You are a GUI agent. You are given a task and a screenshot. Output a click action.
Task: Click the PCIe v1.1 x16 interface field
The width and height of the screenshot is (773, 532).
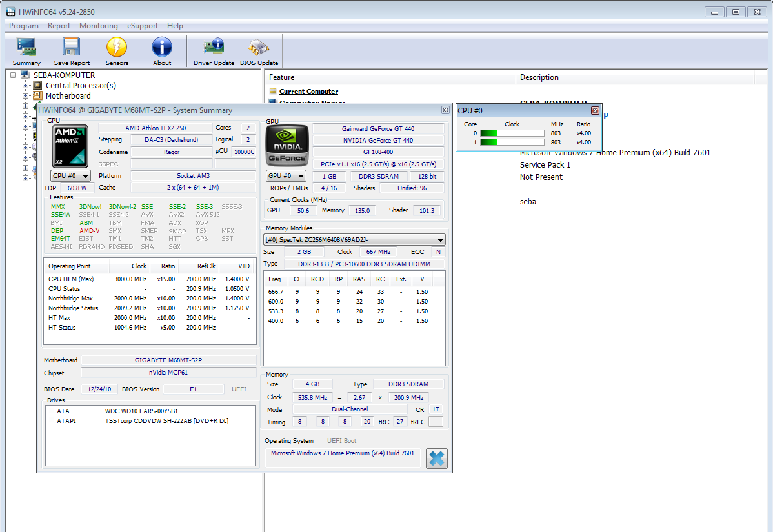pos(378,164)
